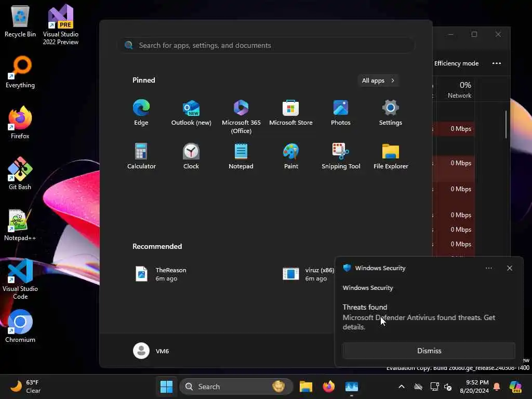
Task: Launch Paint app
Action: pyautogui.click(x=291, y=156)
